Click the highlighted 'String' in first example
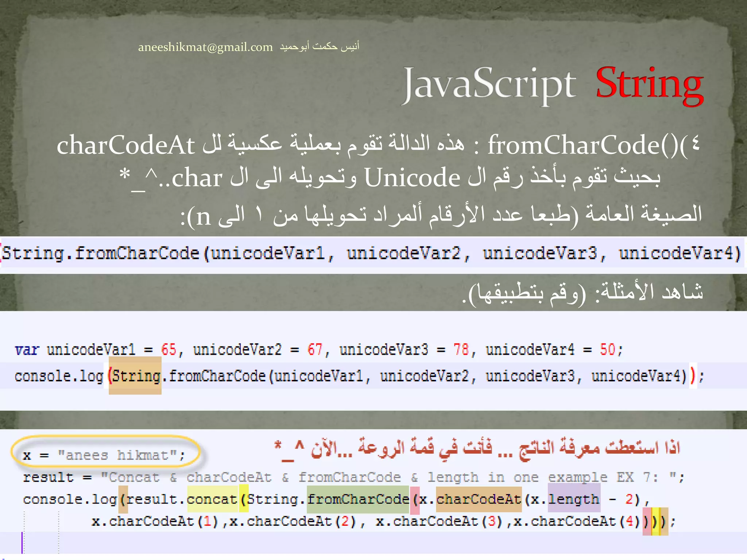747x560 pixels. [136, 376]
